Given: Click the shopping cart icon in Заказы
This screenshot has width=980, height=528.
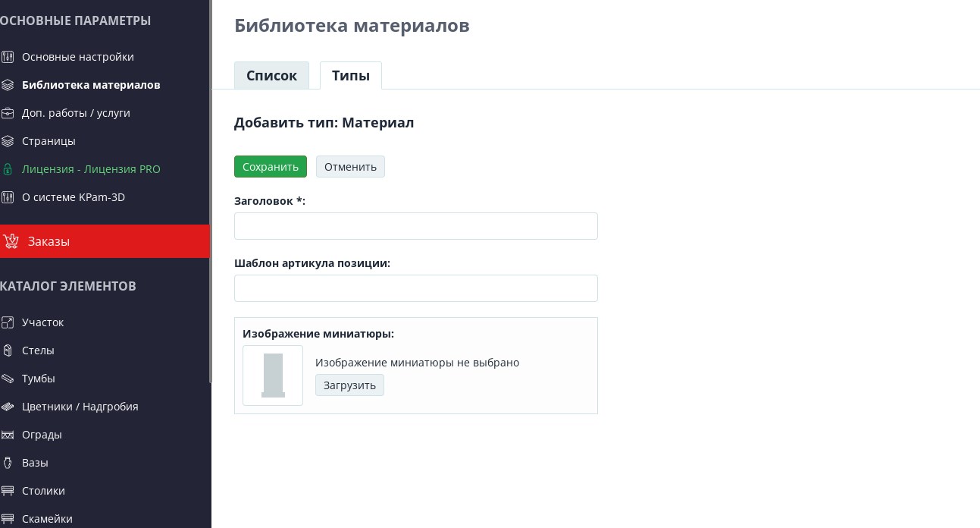Looking at the screenshot, I should click(11, 241).
